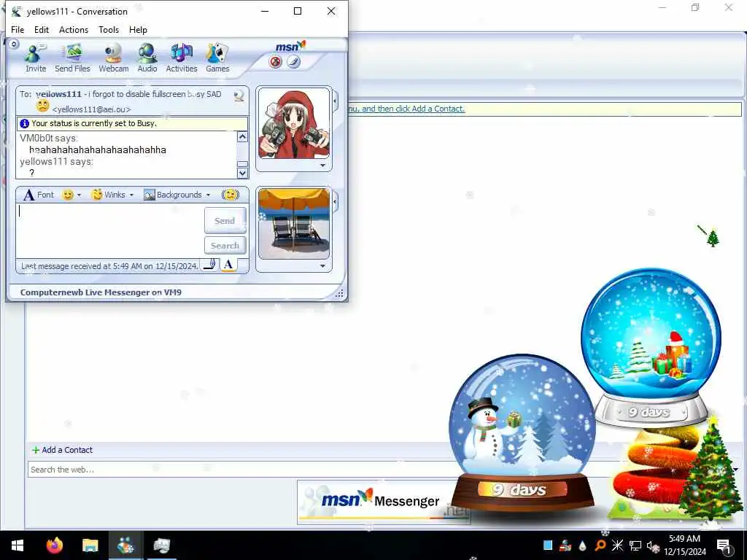Click the Font button with the A icon

(x=39, y=195)
